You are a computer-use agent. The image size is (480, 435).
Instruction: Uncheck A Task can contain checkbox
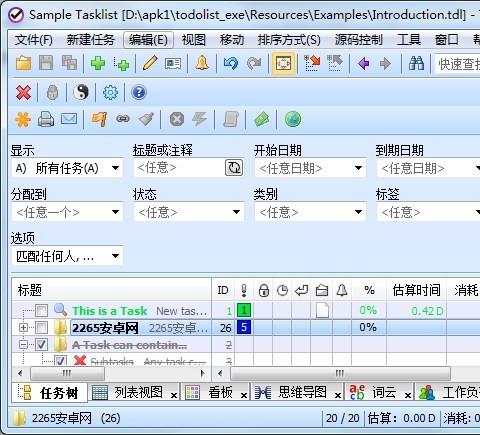[x=41, y=344]
